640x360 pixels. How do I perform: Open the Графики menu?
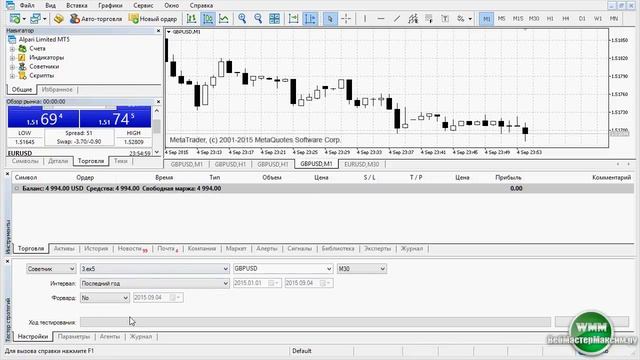pyautogui.click(x=110, y=6)
